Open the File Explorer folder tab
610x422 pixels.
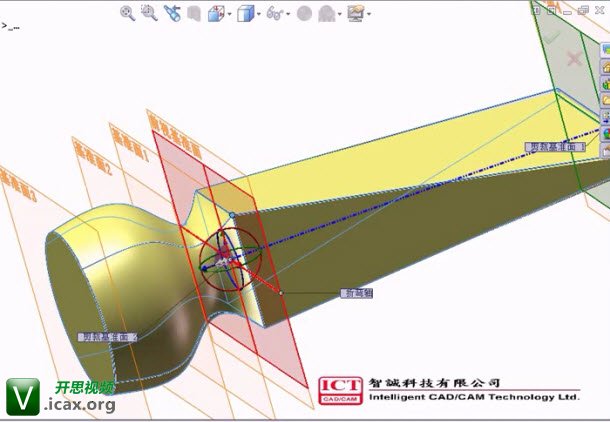click(605, 100)
